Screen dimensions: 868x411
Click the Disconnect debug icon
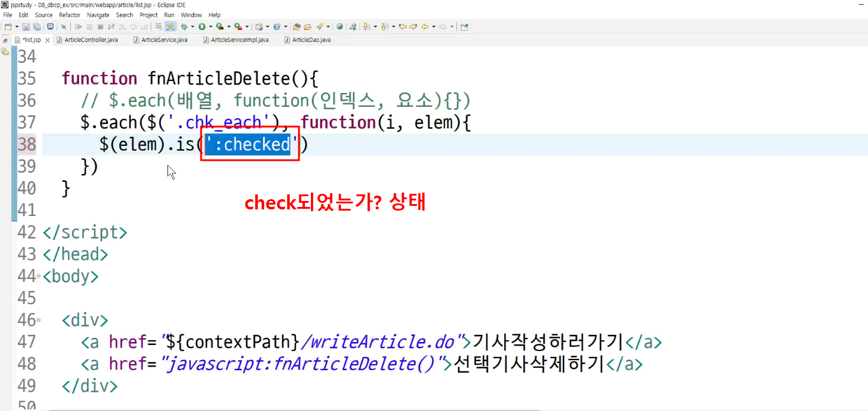point(111,26)
